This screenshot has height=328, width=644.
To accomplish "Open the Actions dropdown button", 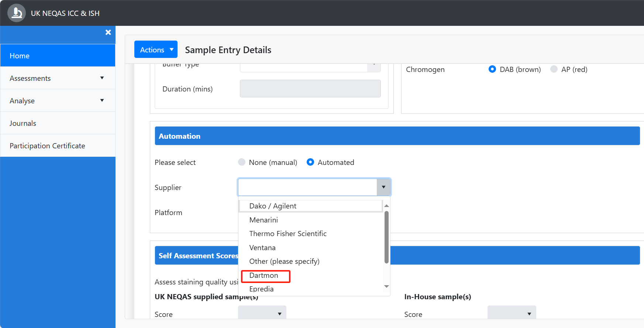I will 156,49.
